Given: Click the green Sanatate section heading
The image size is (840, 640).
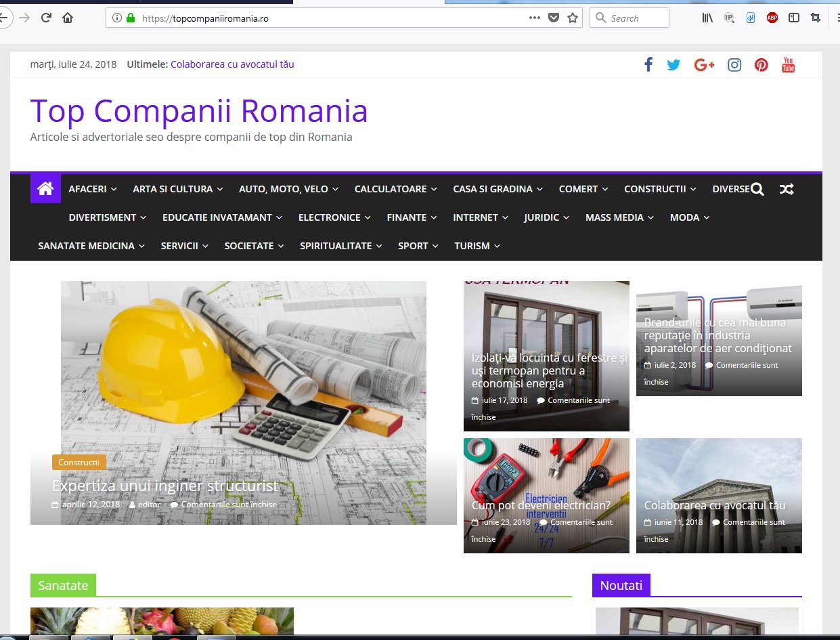Looking at the screenshot, I should tap(64, 585).
